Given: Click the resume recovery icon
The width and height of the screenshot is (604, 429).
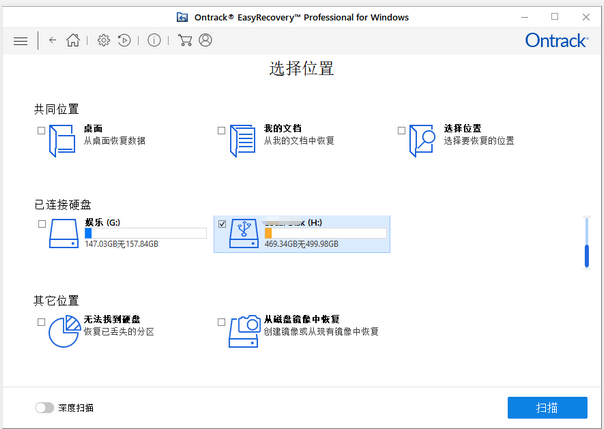Looking at the screenshot, I should click(124, 40).
